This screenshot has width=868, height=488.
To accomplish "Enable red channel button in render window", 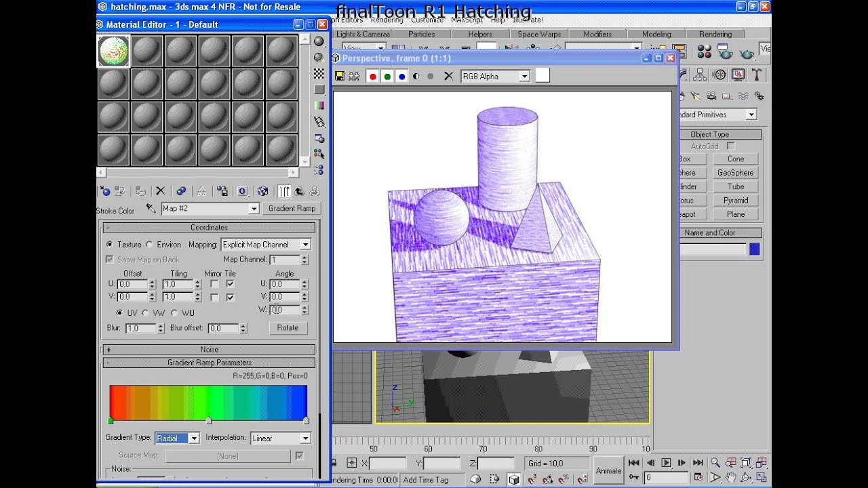I will tap(372, 77).
